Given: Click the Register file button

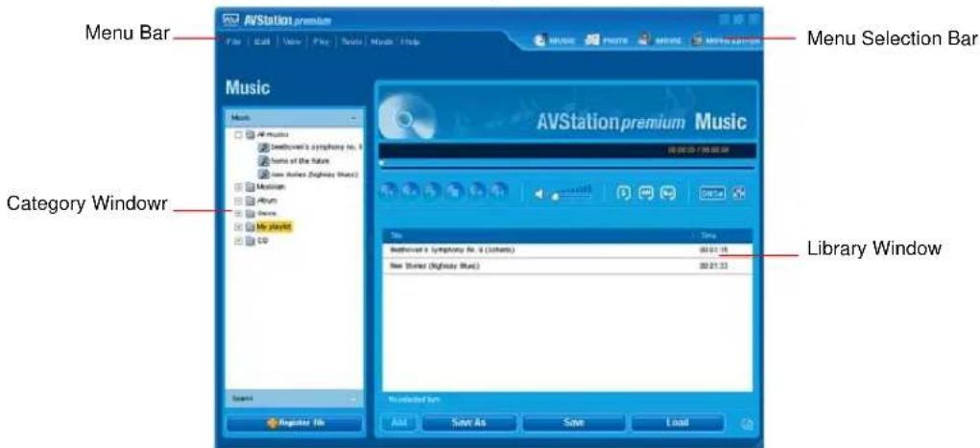Looking at the screenshot, I should click(x=294, y=423).
